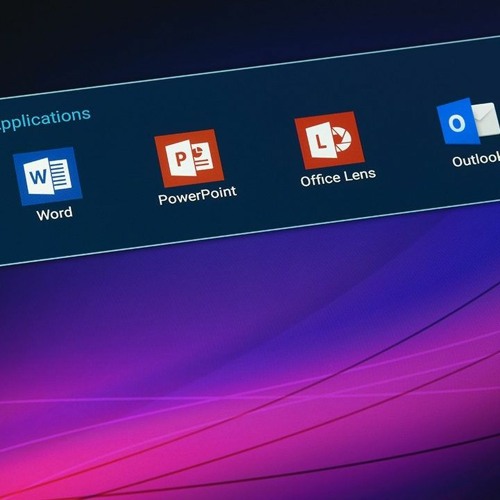Click the envelope on the Outlook icon
Viewport: 500px width, 500px height.
point(488,120)
